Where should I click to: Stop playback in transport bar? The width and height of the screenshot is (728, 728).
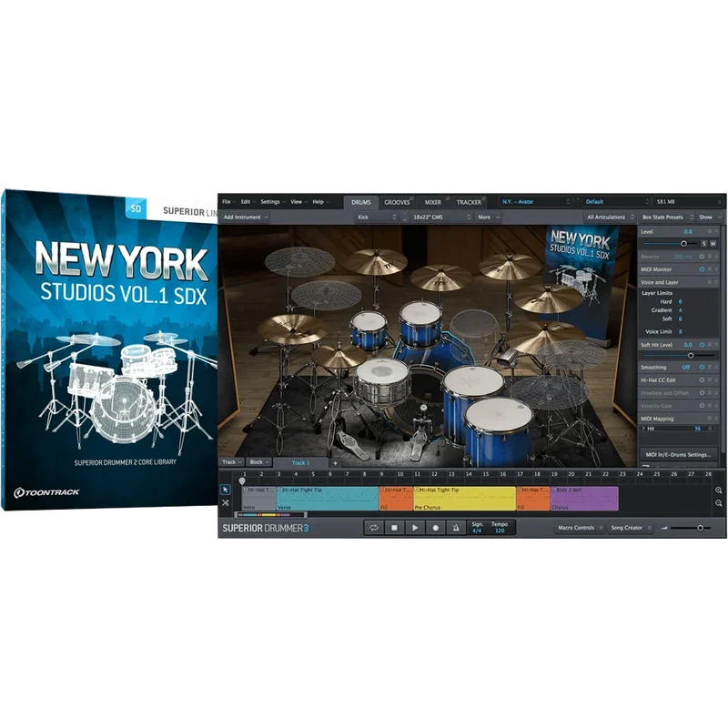pyautogui.click(x=394, y=528)
